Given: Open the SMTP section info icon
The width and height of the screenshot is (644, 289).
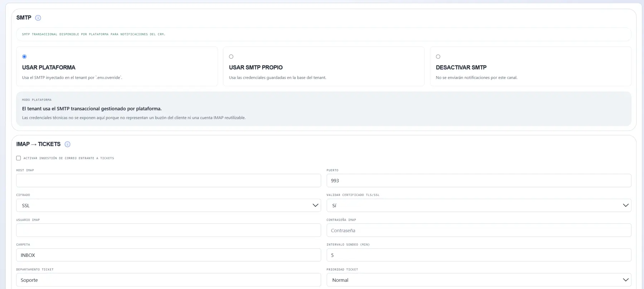Looking at the screenshot, I should click(x=38, y=18).
